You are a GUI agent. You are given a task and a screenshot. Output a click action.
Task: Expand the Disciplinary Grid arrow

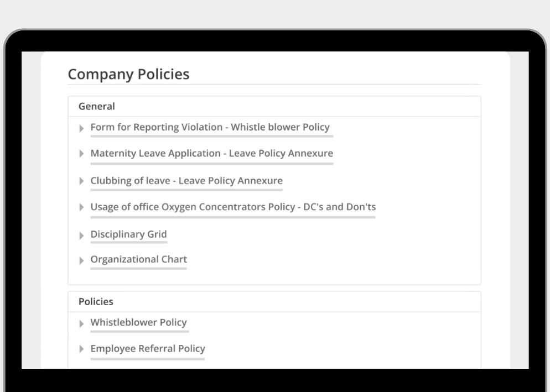[x=81, y=236]
